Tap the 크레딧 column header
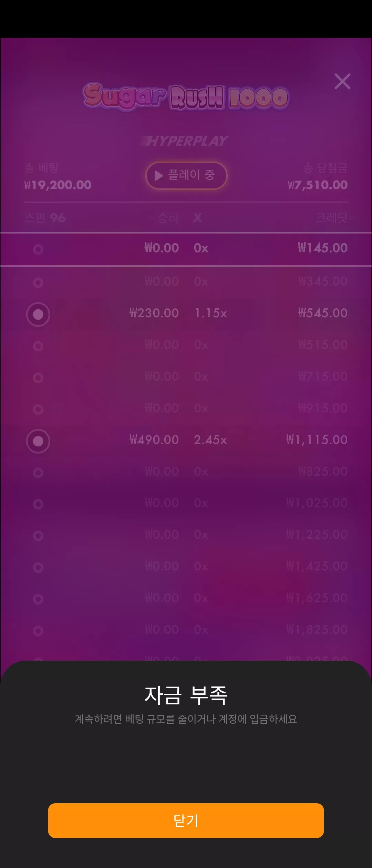The height and width of the screenshot is (868, 372). pyautogui.click(x=331, y=218)
